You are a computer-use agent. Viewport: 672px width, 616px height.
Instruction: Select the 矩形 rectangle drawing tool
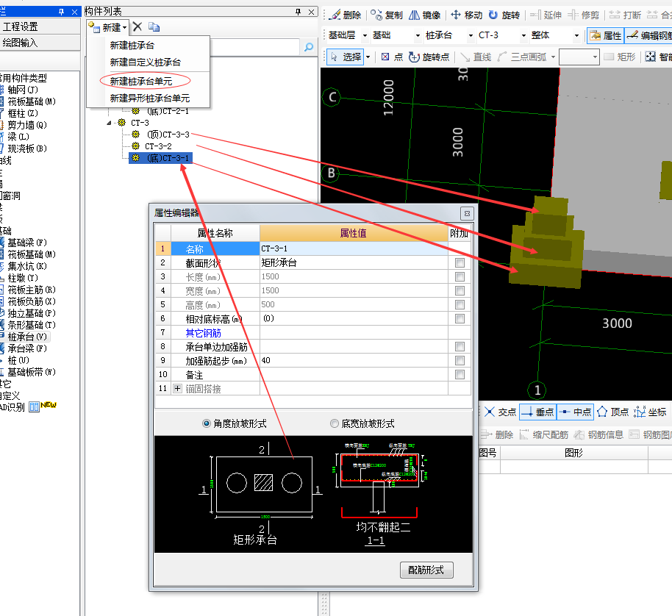(x=619, y=57)
